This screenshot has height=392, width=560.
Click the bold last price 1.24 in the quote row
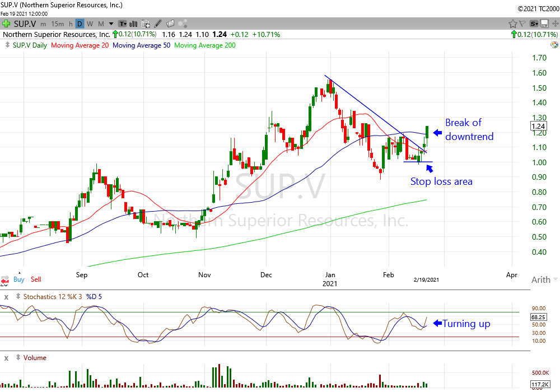220,35
